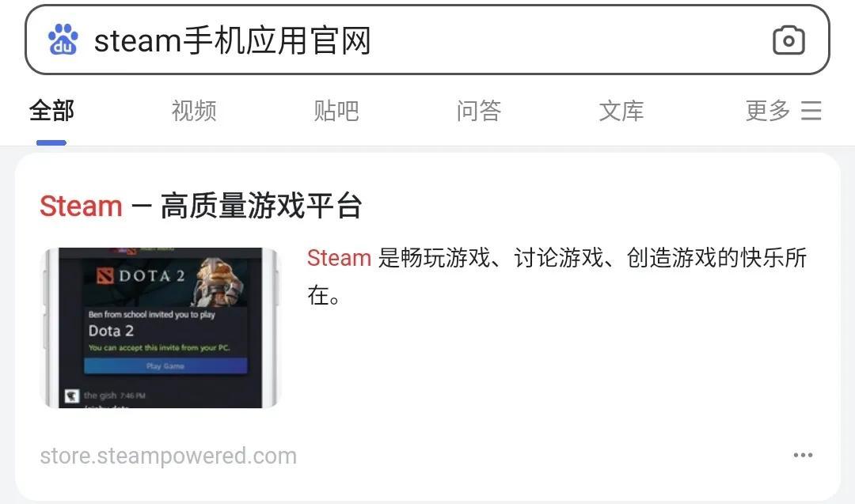Open the 问答 tab
855x504 pixels.
479,111
